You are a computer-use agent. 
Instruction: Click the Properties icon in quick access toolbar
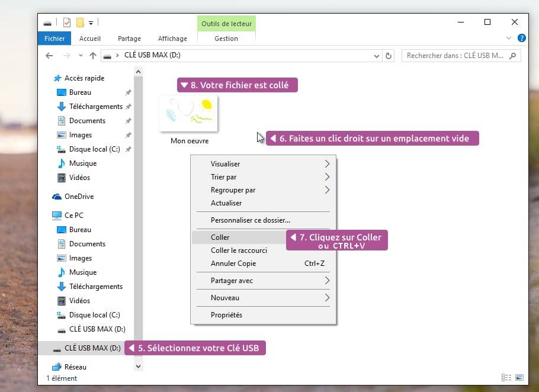pyautogui.click(x=66, y=23)
